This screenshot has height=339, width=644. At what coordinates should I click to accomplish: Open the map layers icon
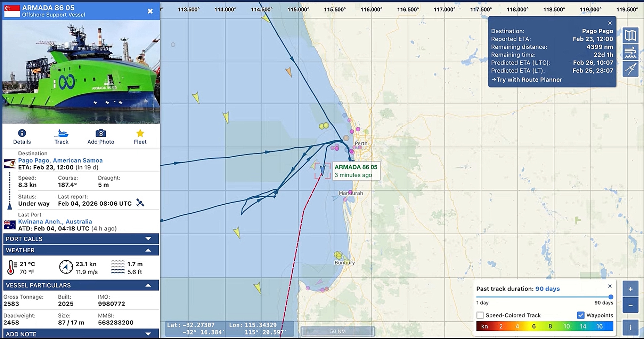coord(630,35)
